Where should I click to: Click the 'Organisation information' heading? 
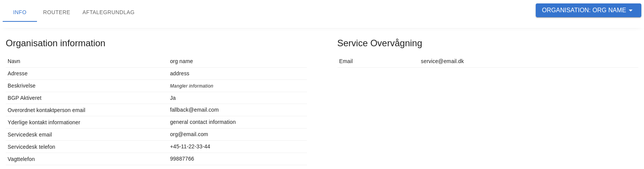pos(56,43)
